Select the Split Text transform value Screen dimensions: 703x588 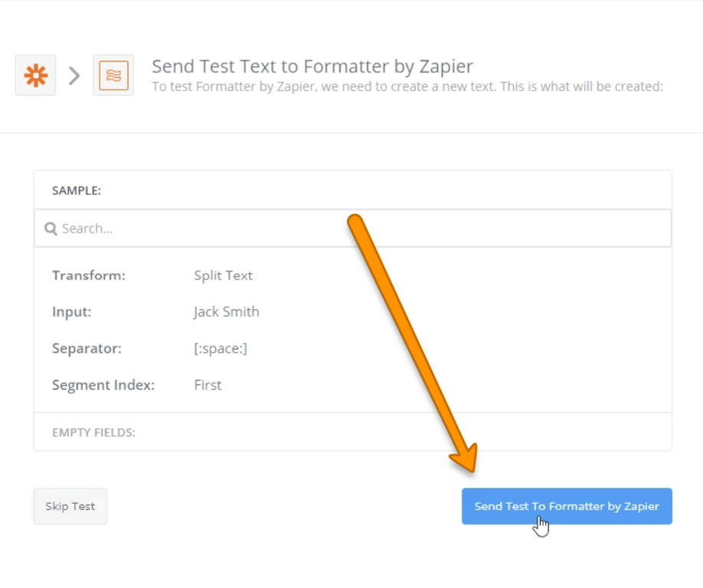pos(223,276)
